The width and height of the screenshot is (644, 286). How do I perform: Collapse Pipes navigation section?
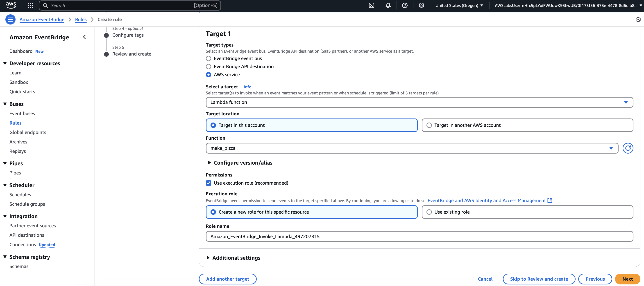(5, 163)
